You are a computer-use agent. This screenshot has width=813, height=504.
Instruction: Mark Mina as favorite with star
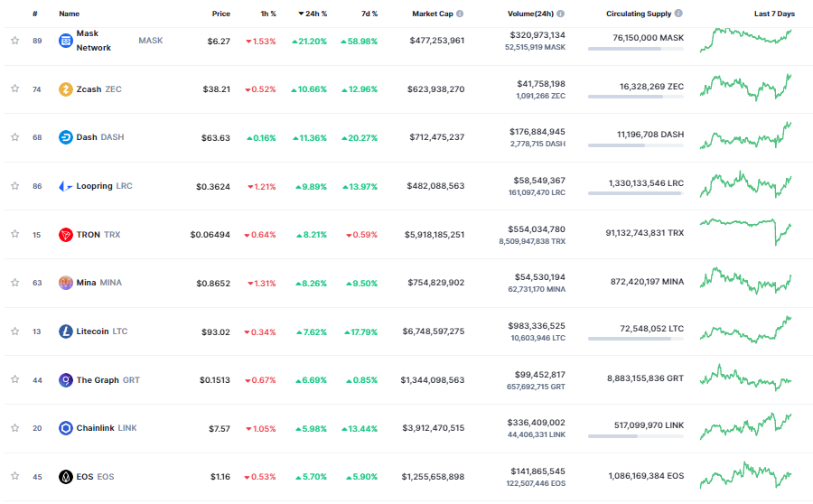pos(15,283)
